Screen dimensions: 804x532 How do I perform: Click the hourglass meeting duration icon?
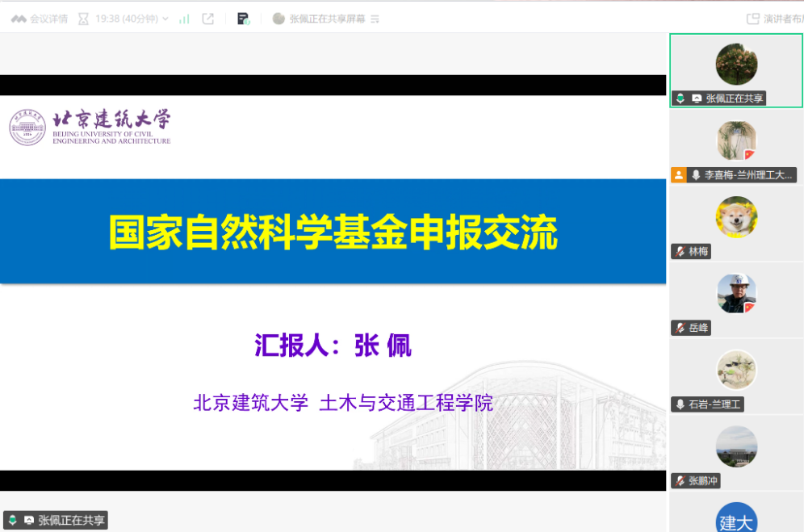(83, 19)
